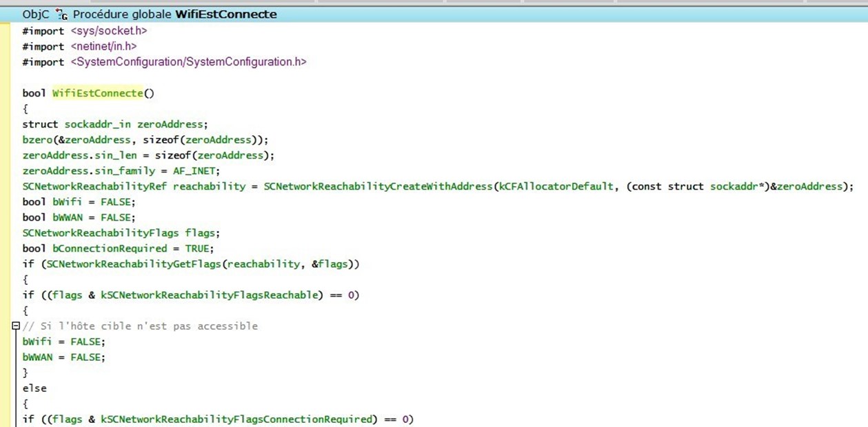Click the SCNetworkReachabilityCreateWithAddress line
Image resolution: width=868 pixels, height=427 pixels.
[x=438, y=186]
